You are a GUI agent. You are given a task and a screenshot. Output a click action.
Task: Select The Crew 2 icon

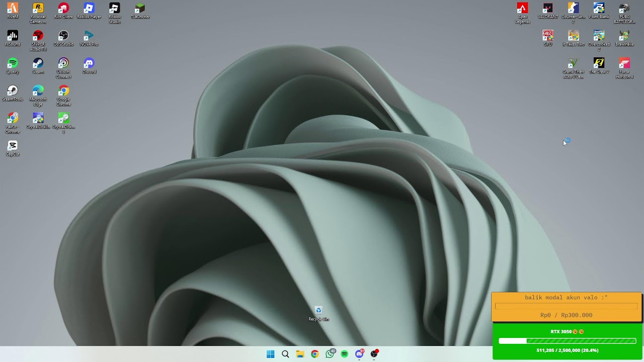[x=599, y=66]
